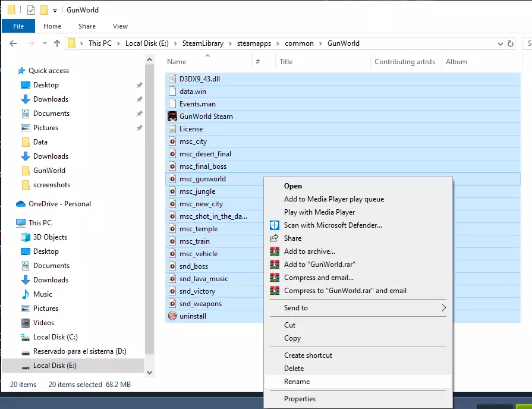Image resolution: width=532 pixels, height=409 pixels.
Task: Switch to the View ribbon tab
Action: [x=120, y=26]
